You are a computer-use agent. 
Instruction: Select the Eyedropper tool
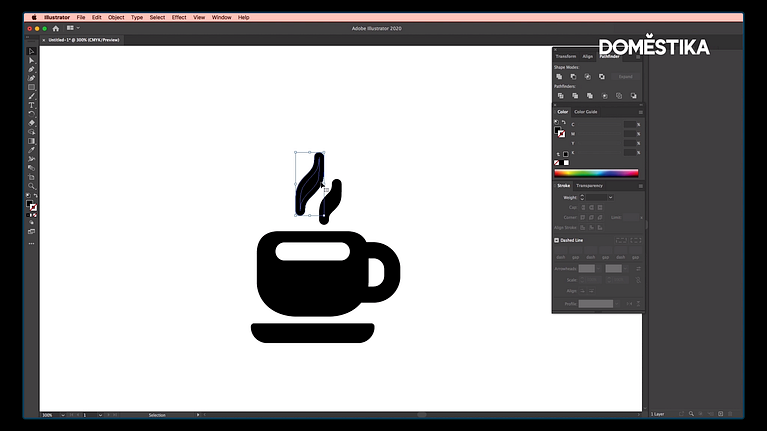pyautogui.click(x=31, y=150)
